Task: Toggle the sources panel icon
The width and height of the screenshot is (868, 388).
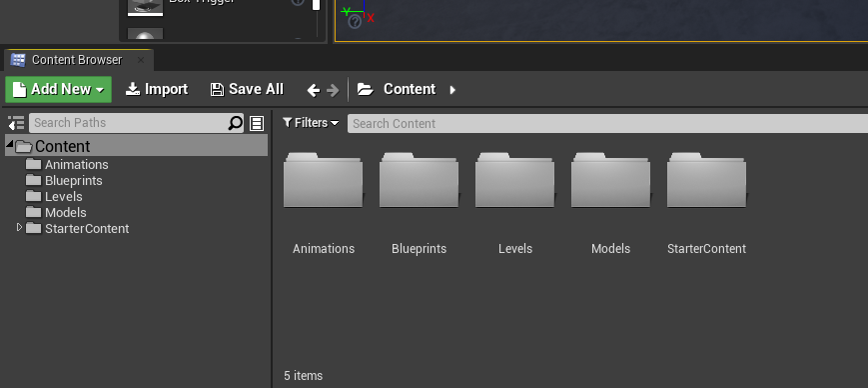Action: (x=16, y=123)
